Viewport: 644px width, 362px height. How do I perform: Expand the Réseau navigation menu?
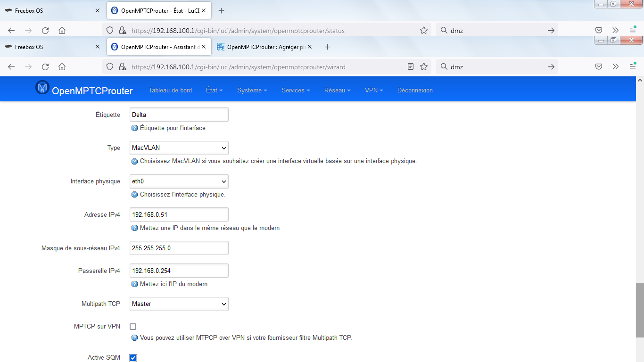(x=338, y=90)
